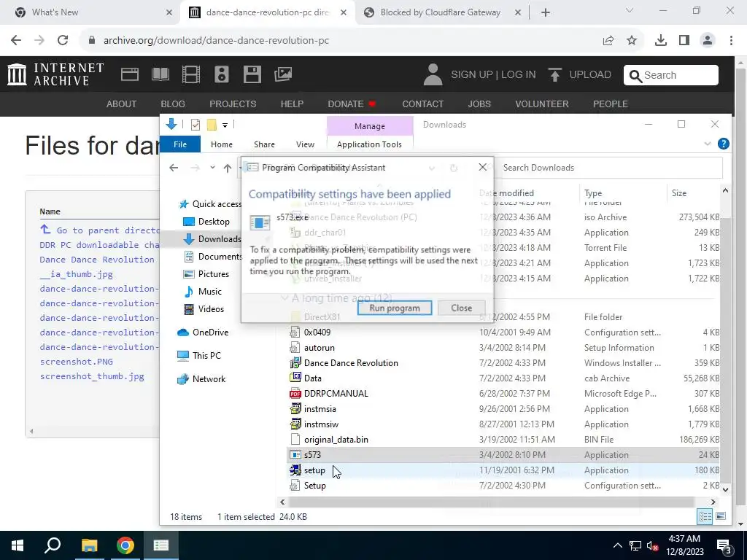This screenshot has width=747, height=560.
Task: Click Explorer's up directory arrow
Action: (228, 168)
